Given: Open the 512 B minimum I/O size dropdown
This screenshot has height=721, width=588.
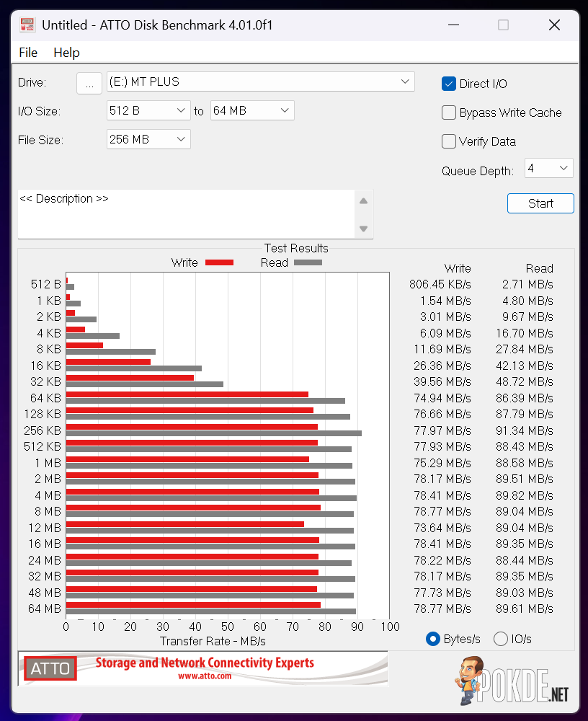Looking at the screenshot, I should point(148,110).
